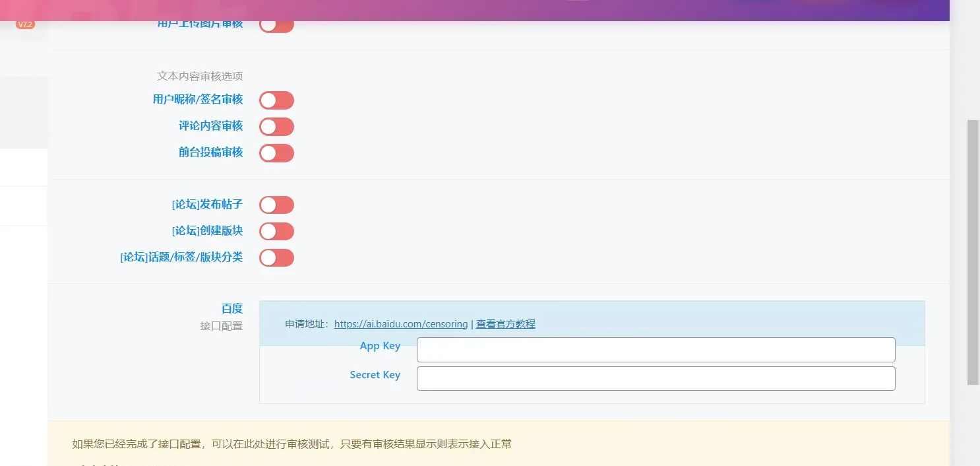Click the App Key input field
980x466 pixels.
coord(656,350)
